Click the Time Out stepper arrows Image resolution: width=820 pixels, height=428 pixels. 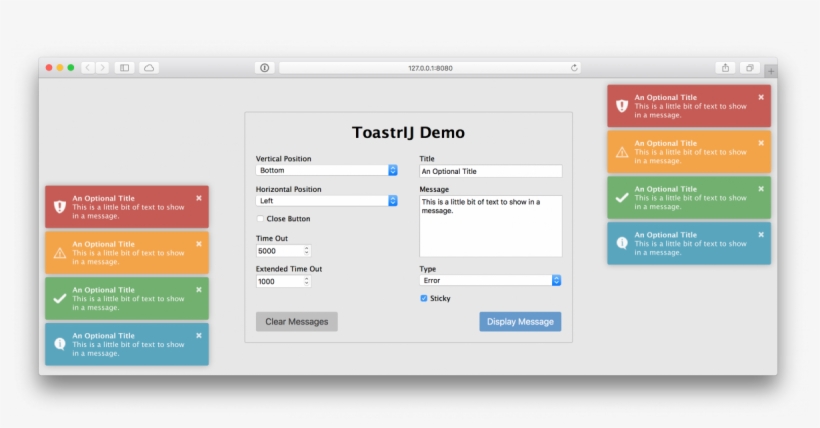[307, 251]
